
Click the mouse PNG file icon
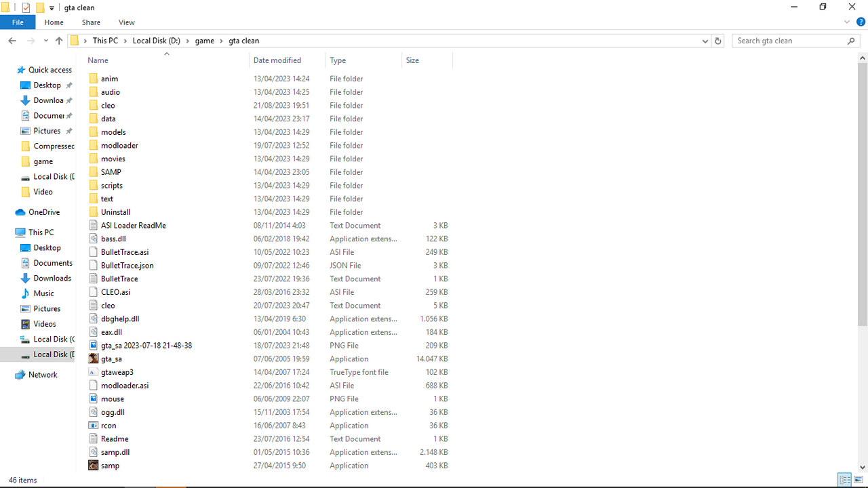click(x=94, y=399)
